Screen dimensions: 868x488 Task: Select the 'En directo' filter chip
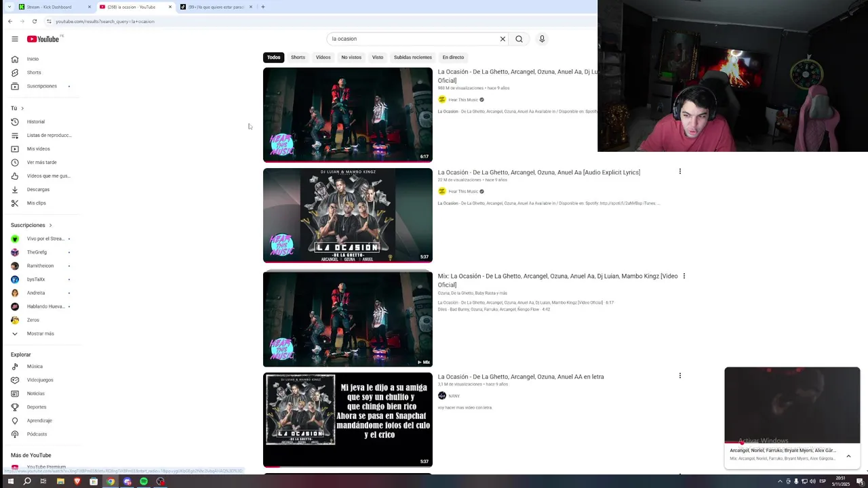[x=453, y=57]
